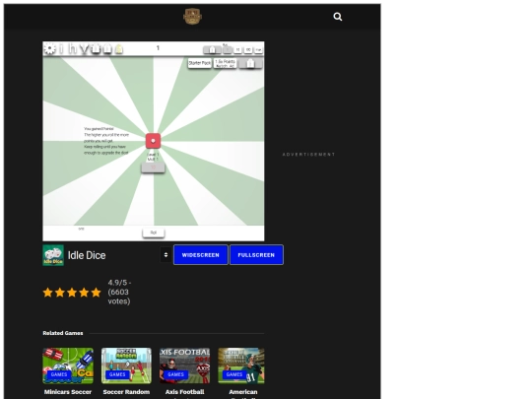This screenshot has height=399, width=532.
Task: Click the first white lock icon in game toolbar
Action: [96, 49]
